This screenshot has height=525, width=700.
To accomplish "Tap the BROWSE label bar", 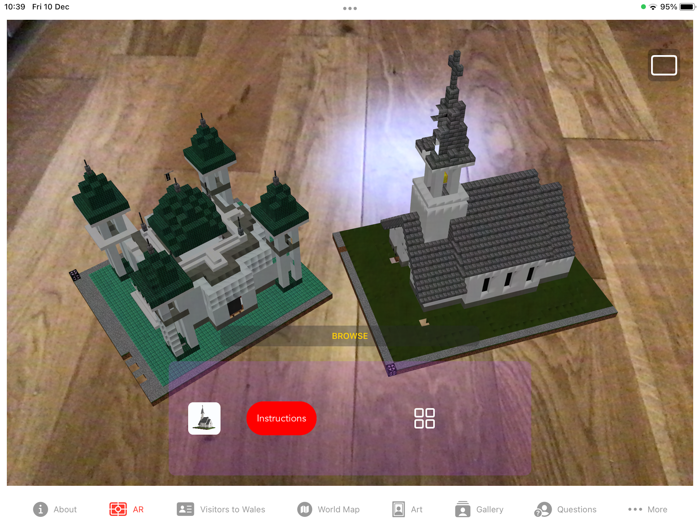I will 350,336.
